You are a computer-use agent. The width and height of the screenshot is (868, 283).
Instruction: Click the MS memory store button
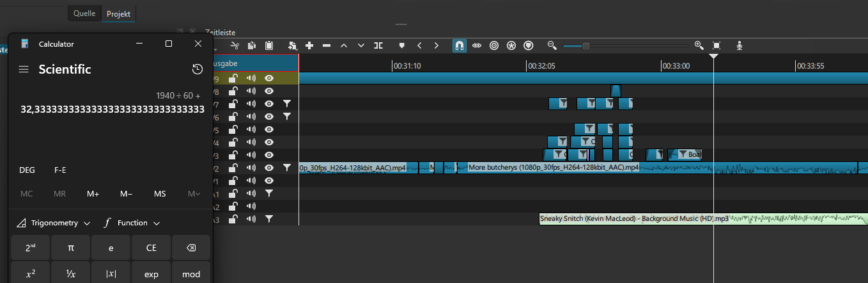point(160,194)
